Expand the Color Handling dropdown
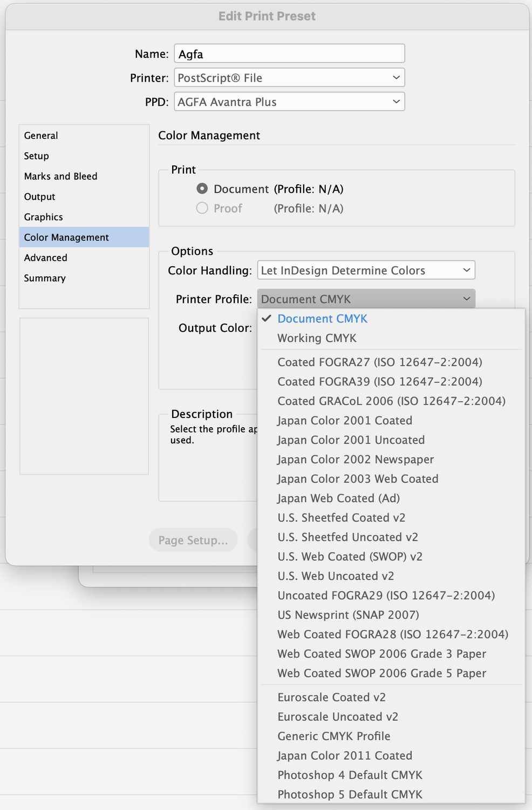This screenshot has width=532, height=810. (366, 271)
